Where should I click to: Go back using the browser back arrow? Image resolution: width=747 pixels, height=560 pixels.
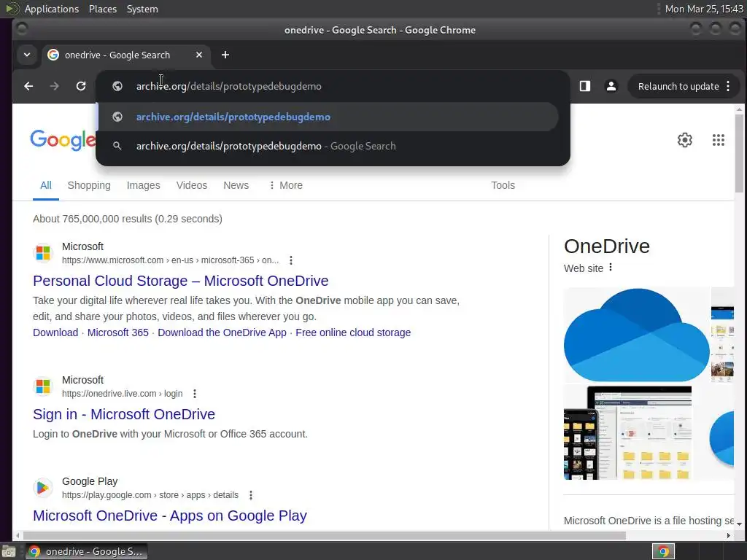[x=28, y=86]
